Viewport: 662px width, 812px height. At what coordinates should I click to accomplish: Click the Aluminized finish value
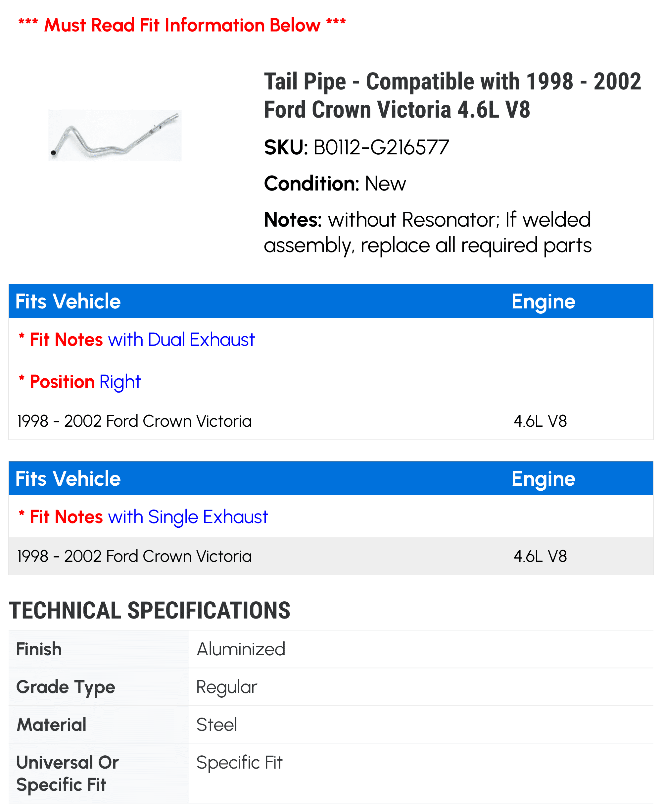(241, 649)
